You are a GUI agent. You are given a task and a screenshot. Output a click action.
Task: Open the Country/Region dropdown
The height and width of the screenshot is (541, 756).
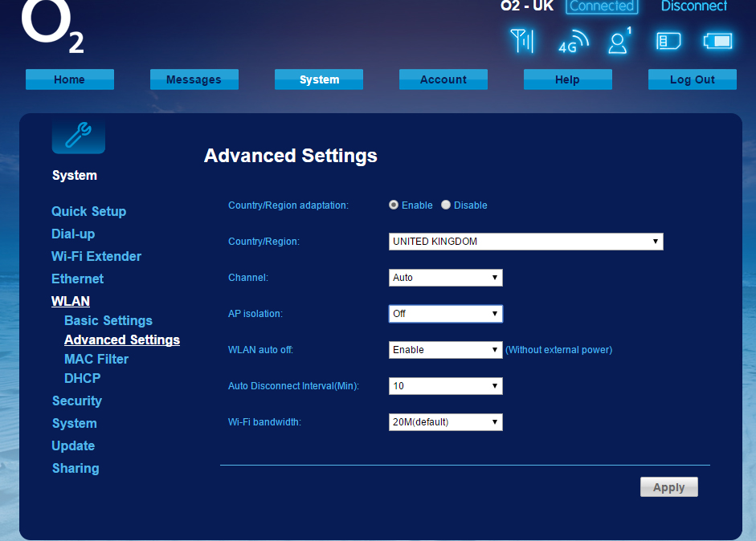(x=525, y=241)
